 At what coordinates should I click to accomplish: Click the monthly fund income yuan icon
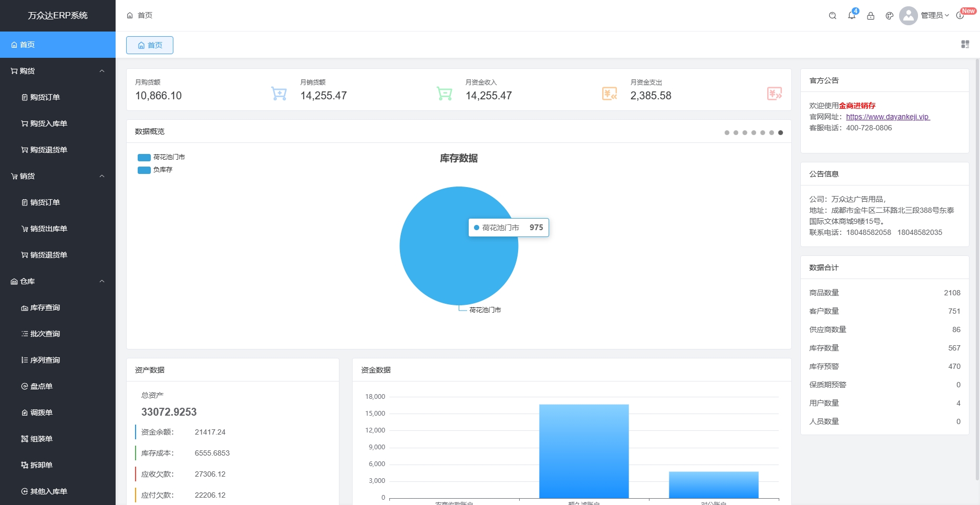point(609,94)
